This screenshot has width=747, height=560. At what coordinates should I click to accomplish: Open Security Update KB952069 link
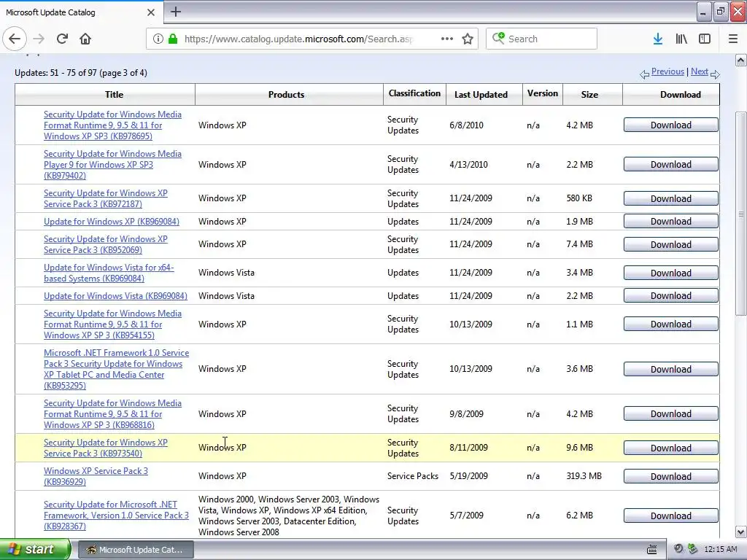click(106, 244)
